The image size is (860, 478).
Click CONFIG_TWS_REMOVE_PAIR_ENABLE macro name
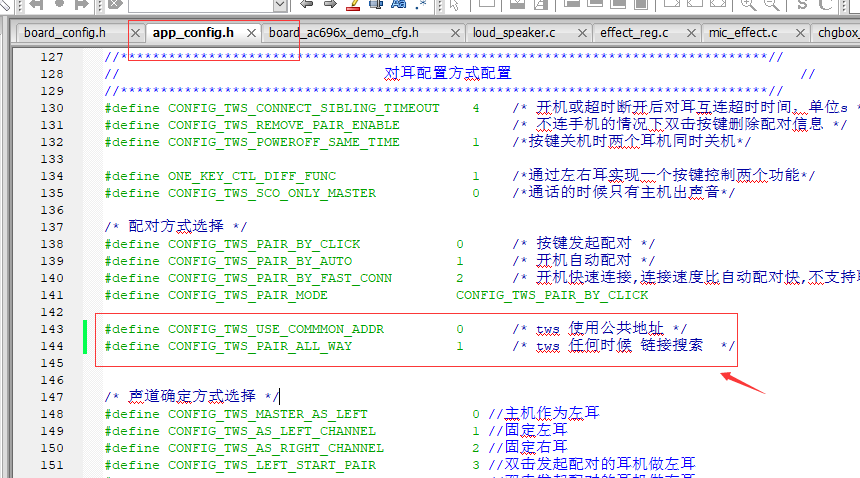coord(284,125)
